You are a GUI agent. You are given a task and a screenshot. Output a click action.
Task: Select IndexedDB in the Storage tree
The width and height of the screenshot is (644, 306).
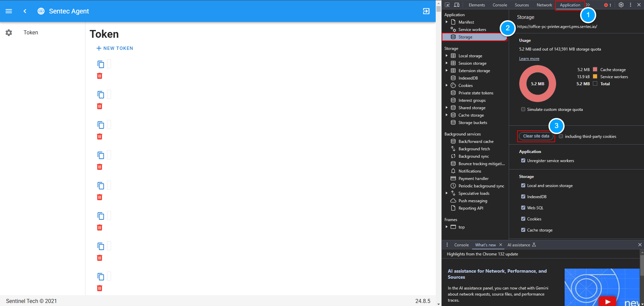468,78
